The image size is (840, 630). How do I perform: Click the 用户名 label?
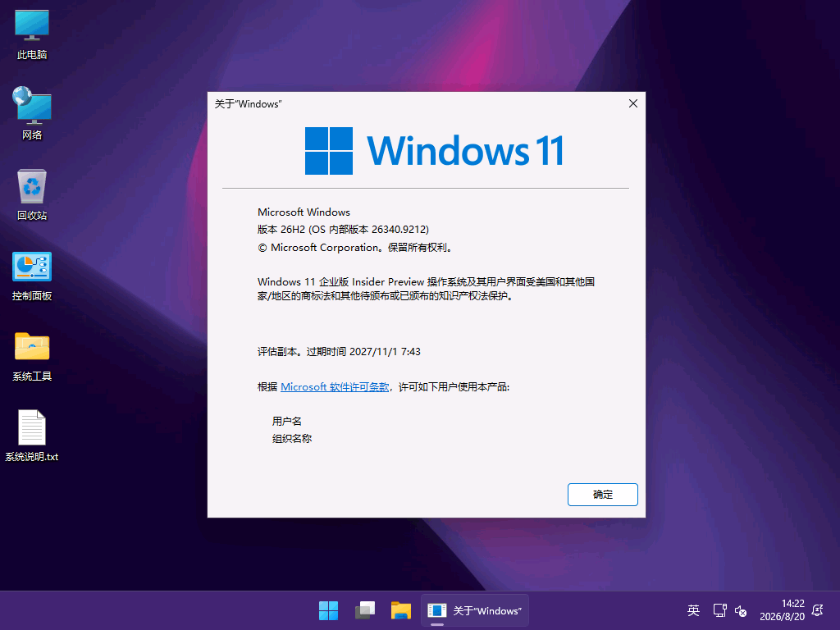coord(287,421)
